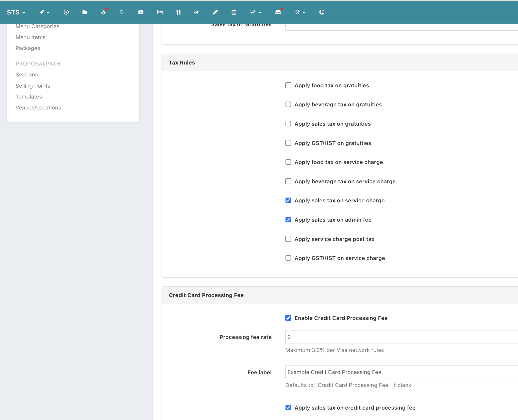Uncheck Apply sales tax on admin fee
The width and height of the screenshot is (518, 420).
pyautogui.click(x=288, y=220)
